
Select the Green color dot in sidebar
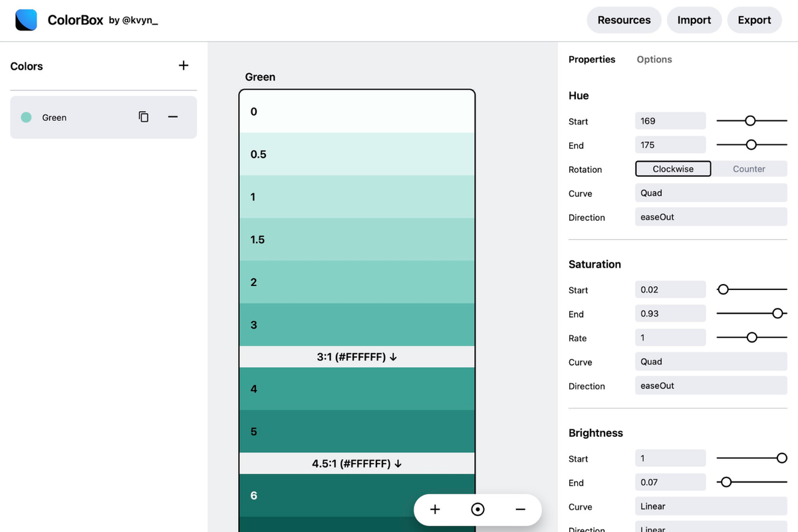(26, 117)
